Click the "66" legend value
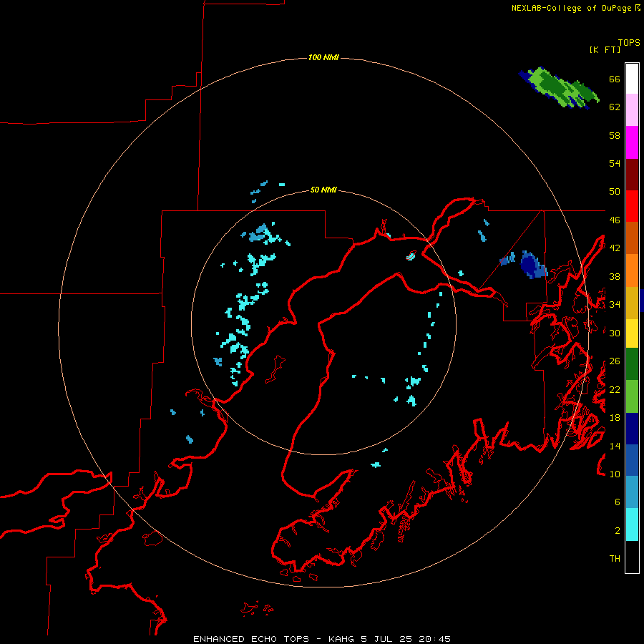This screenshot has width=644, height=644. point(615,79)
